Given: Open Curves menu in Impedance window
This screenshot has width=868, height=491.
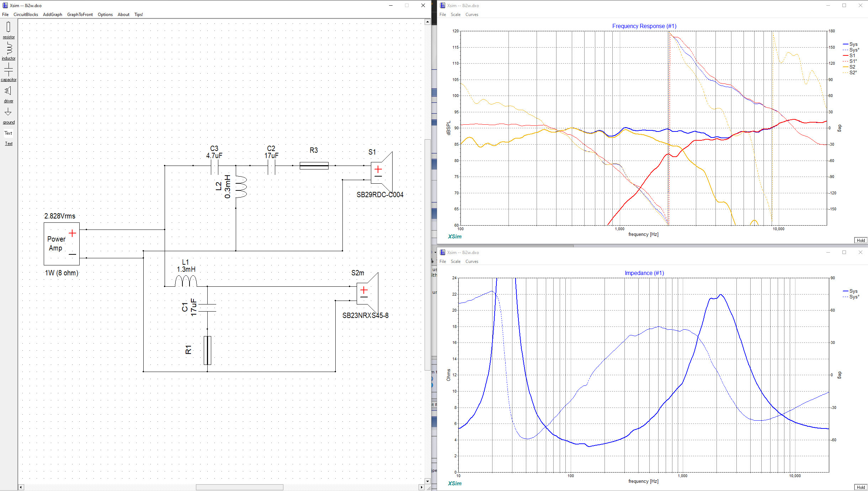Looking at the screenshot, I should pyautogui.click(x=472, y=261).
